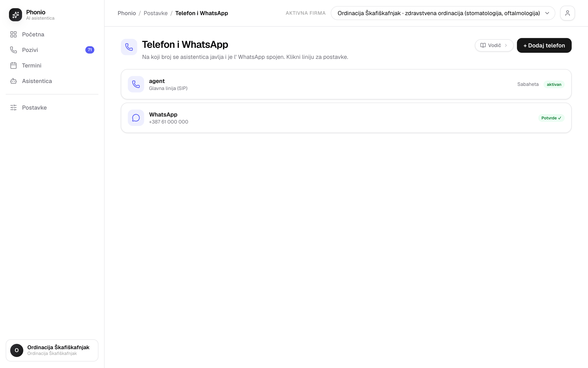Select Postavke in the sidebar
588x368 pixels.
point(52,108)
